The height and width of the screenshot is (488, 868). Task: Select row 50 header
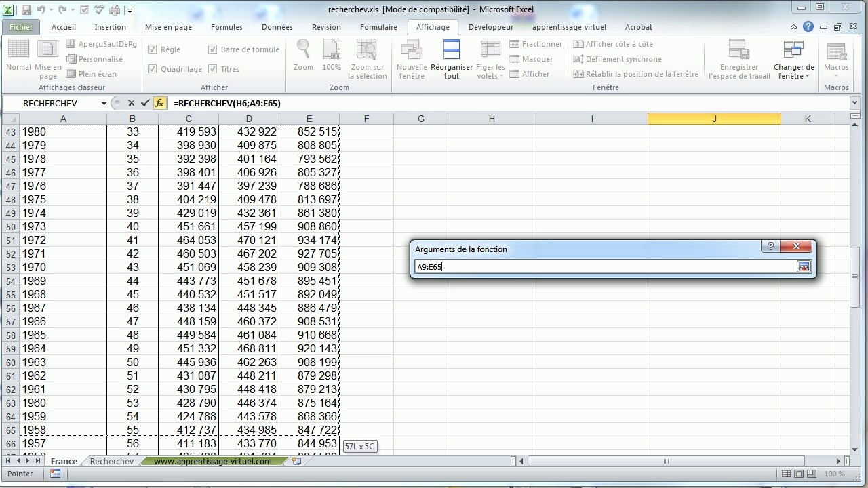(10, 226)
